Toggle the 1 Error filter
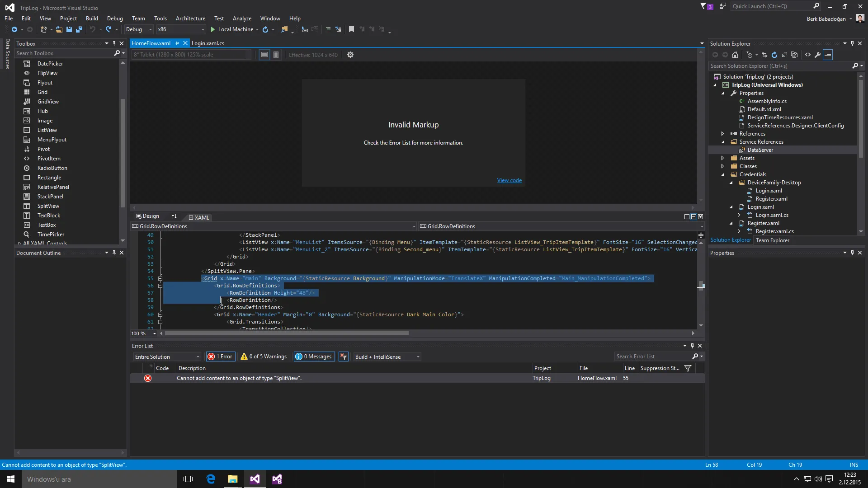This screenshot has height=488, width=868. [x=220, y=357]
